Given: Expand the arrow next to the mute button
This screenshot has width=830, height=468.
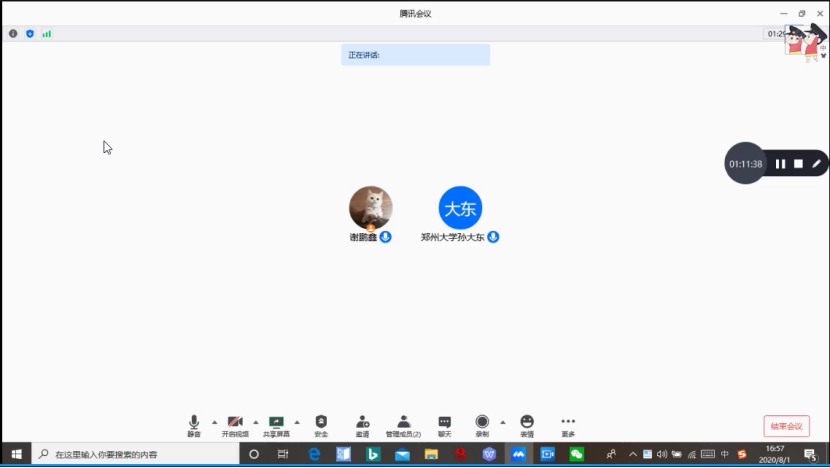Looking at the screenshot, I should [x=214, y=422].
